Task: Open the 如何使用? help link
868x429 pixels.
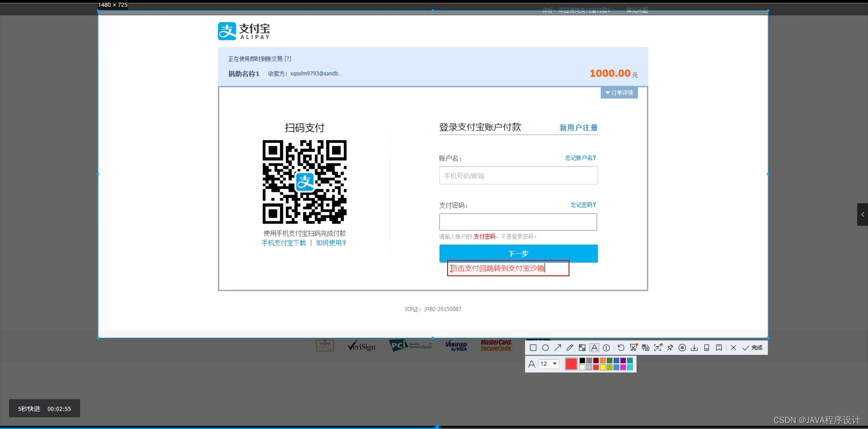Action: tap(331, 243)
